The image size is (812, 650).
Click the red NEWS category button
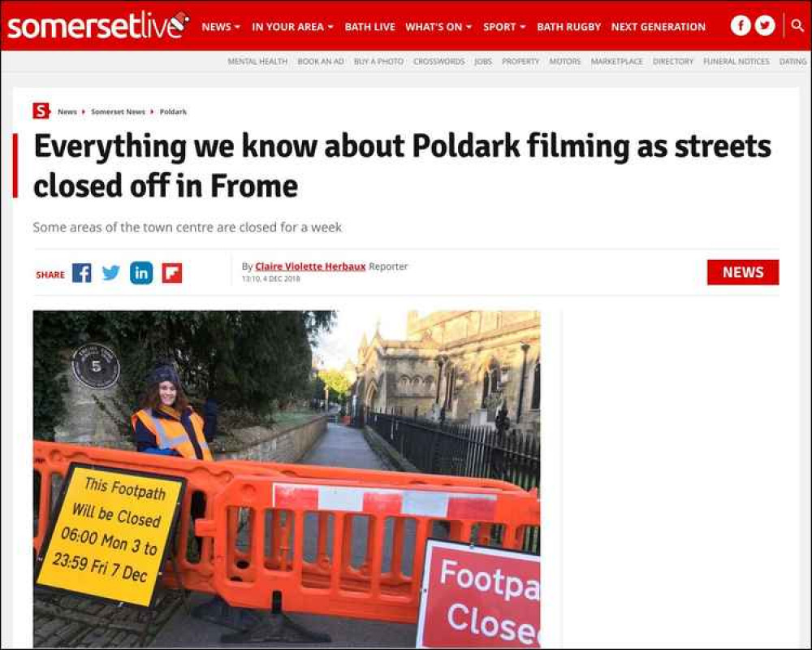743,272
